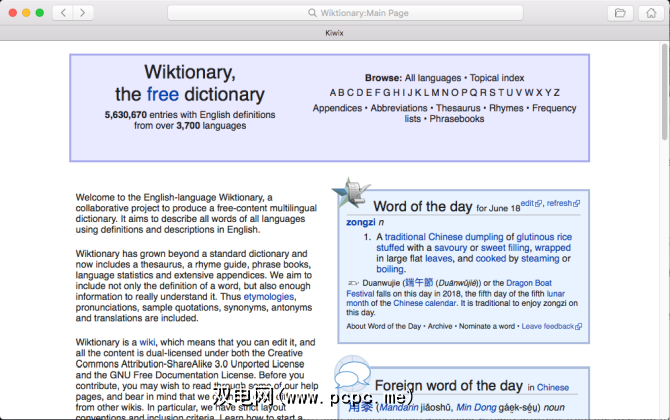Open the Rhymes link in the header
670x420 pixels.
pyautogui.click(x=505, y=108)
